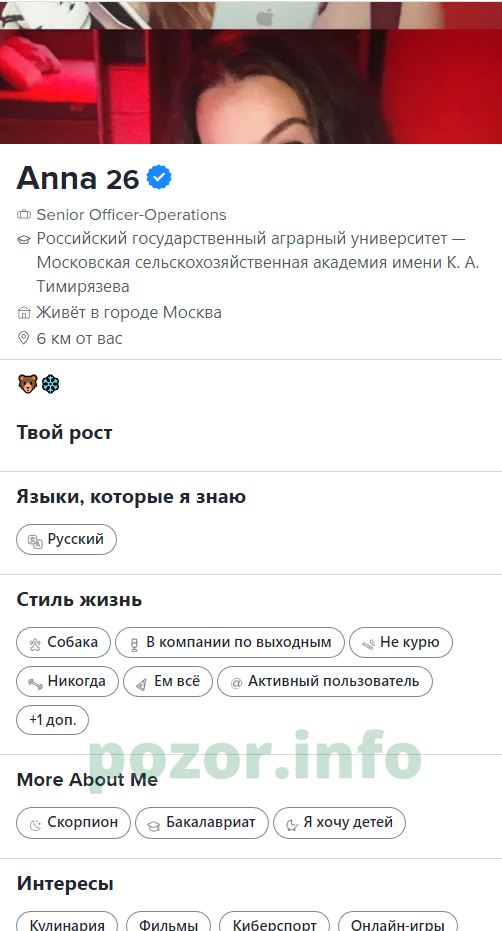Click the Бакалавриат education tag
The height and width of the screenshot is (931, 502).
coord(202,822)
